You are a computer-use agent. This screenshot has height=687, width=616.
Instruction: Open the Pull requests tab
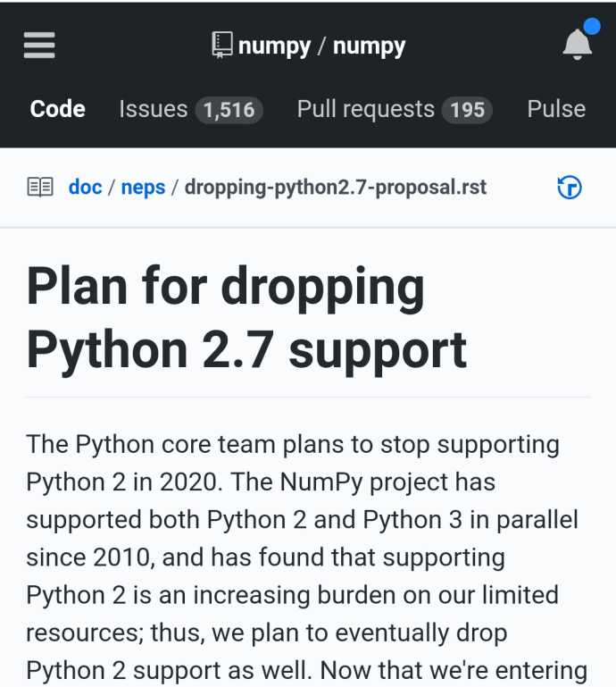[365, 109]
